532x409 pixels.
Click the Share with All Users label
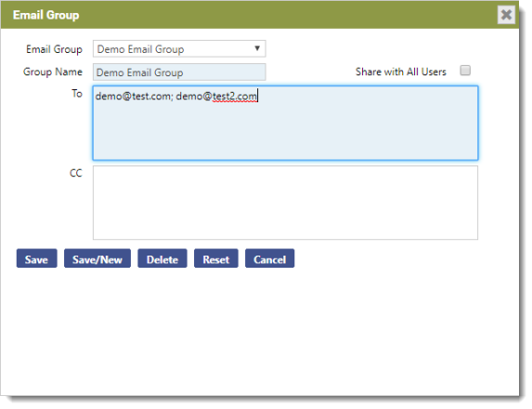401,72
